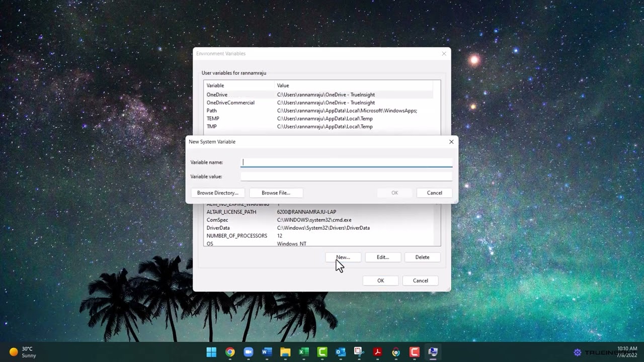Open Google Chrome from taskbar

pos(230,352)
